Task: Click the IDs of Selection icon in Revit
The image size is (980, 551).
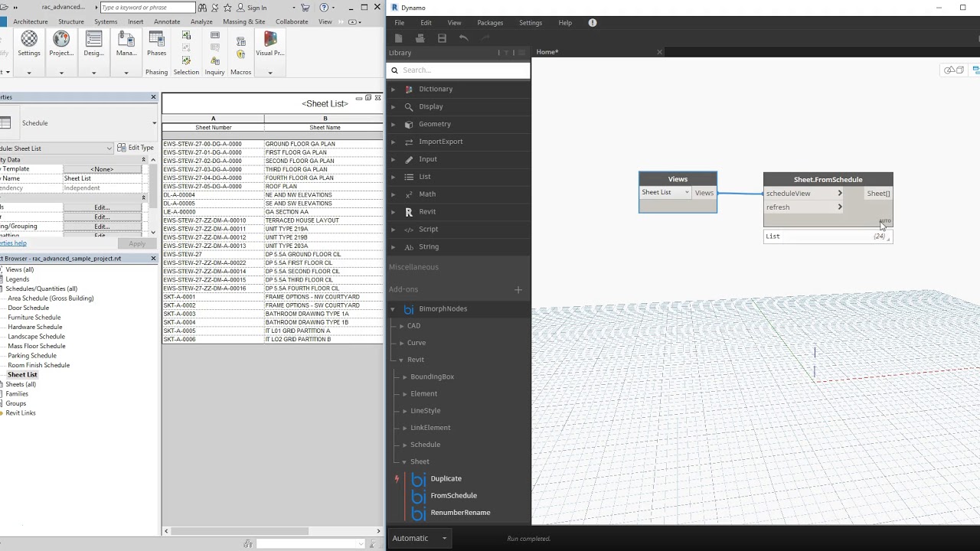Action: coord(214,35)
